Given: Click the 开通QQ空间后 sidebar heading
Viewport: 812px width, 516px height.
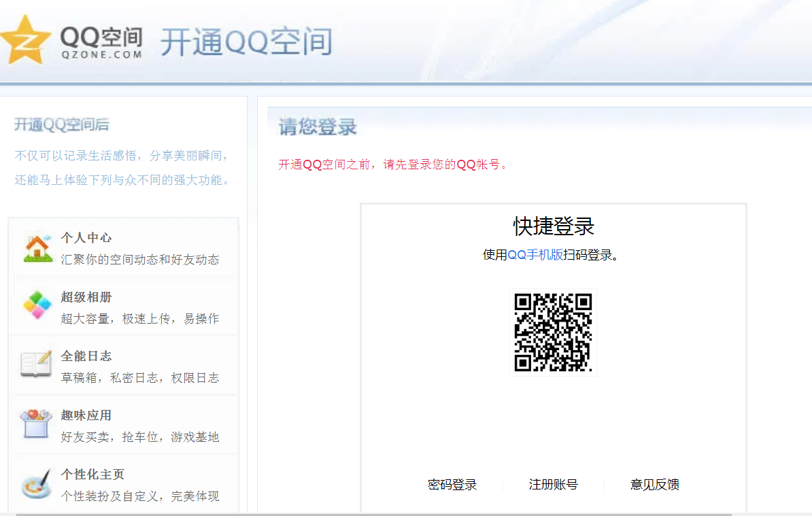Looking at the screenshot, I should click(62, 124).
